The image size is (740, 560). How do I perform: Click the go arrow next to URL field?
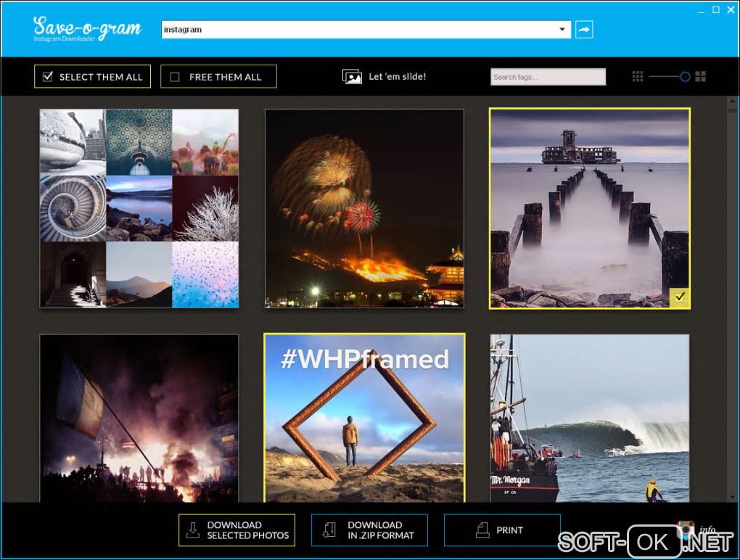pos(584,30)
